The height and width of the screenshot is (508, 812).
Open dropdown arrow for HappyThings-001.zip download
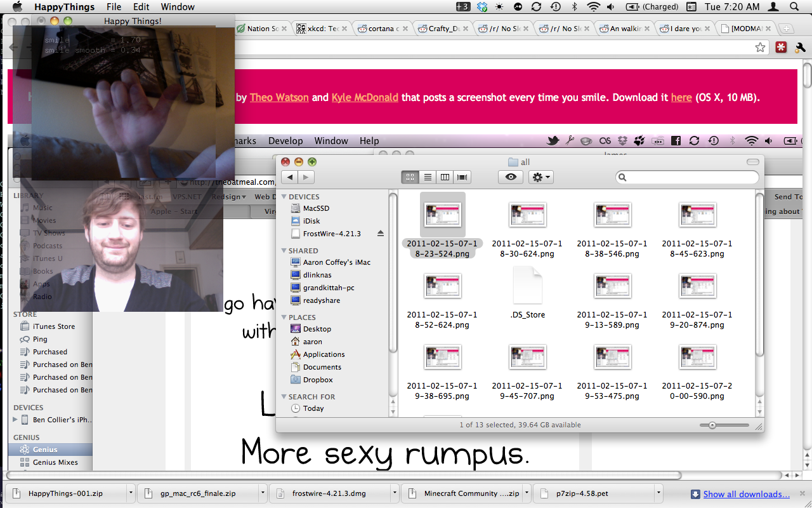coord(131,493)
